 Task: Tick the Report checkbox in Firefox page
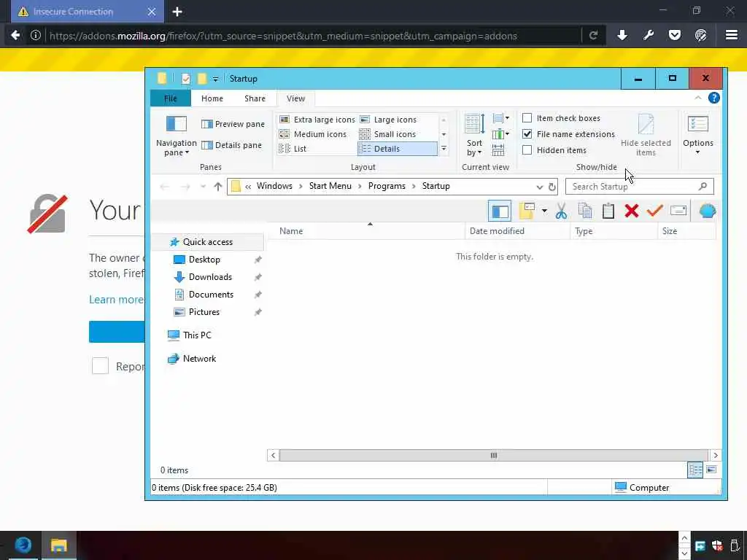click(100, 366)
